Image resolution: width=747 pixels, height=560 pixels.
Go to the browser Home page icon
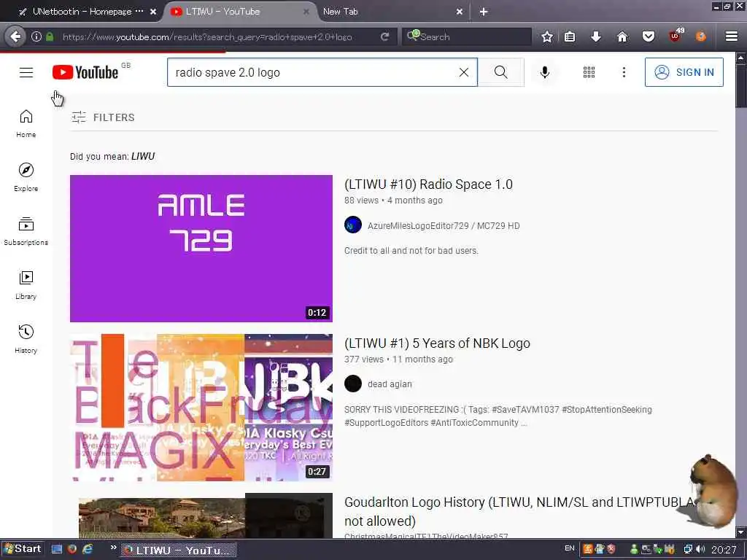622,36
